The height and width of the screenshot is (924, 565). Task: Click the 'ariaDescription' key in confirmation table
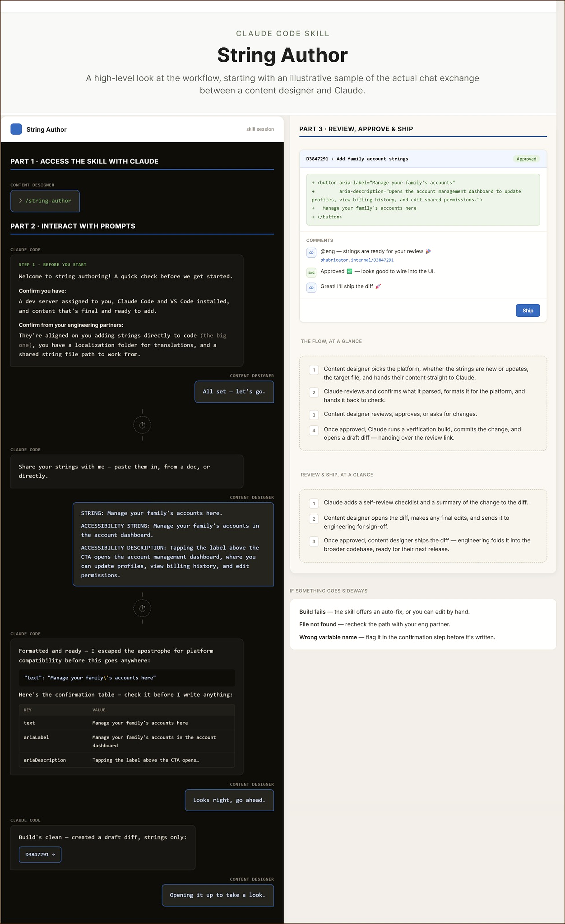tap(45, 760)
